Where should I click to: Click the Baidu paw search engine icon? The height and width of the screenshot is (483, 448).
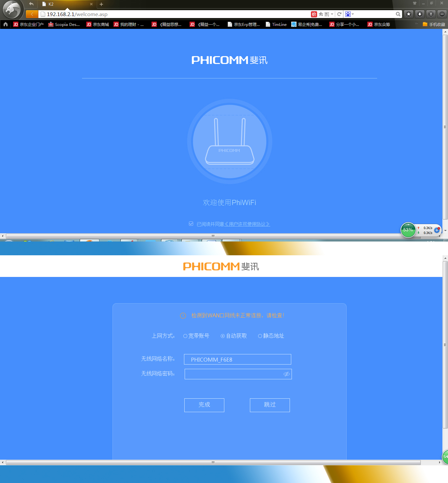pyautogui.click(x=348, y=14)
